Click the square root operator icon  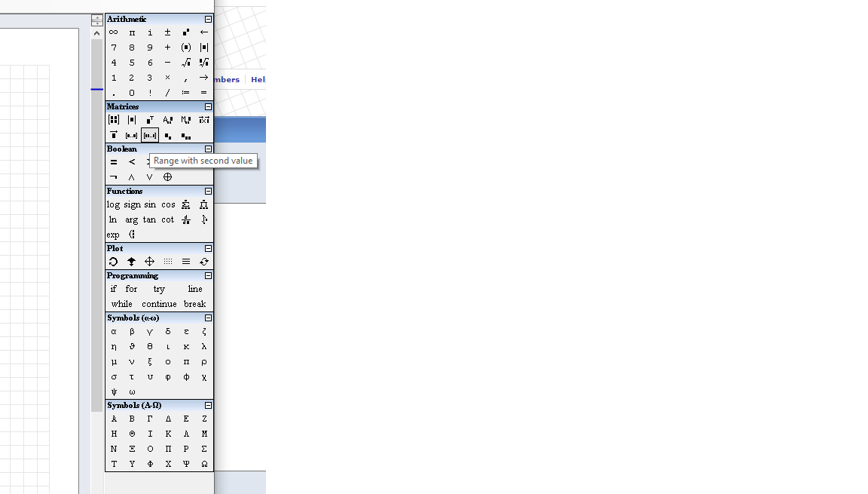[x=186, y=63]
